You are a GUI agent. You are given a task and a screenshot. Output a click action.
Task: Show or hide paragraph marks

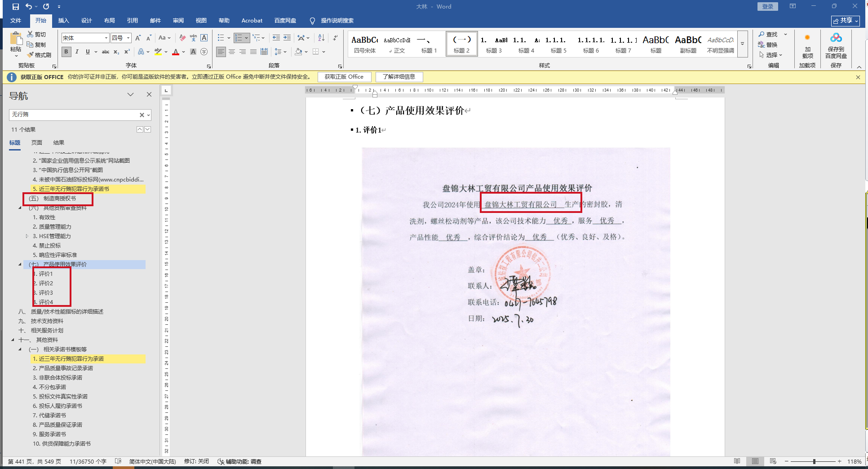(335, 38)
